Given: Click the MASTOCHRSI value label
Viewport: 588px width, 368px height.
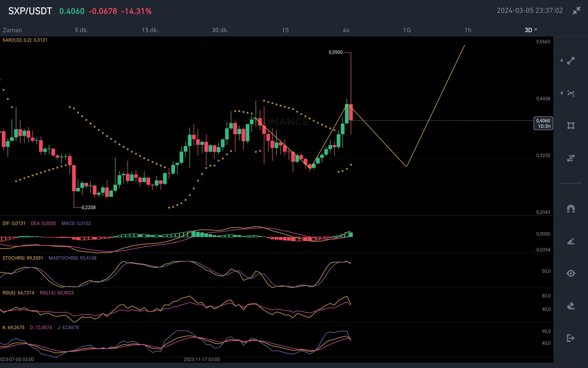Looking at the screenshot, I should tap(72, 258).
